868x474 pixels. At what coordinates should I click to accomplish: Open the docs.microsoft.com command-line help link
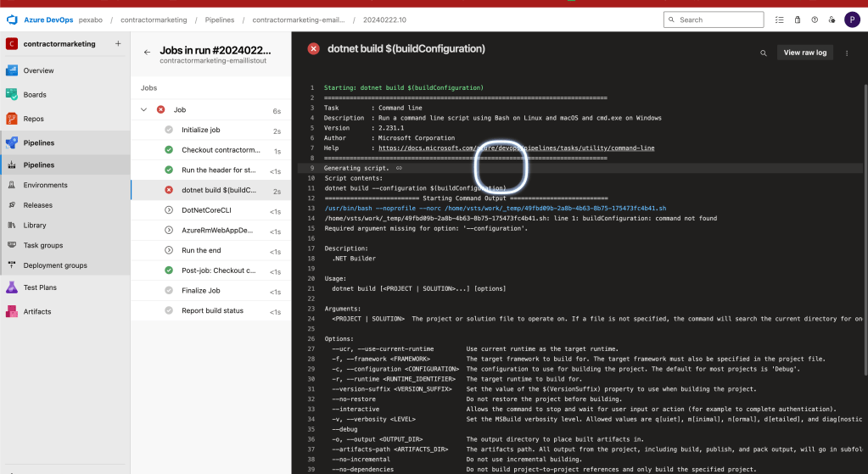[516, 148]
